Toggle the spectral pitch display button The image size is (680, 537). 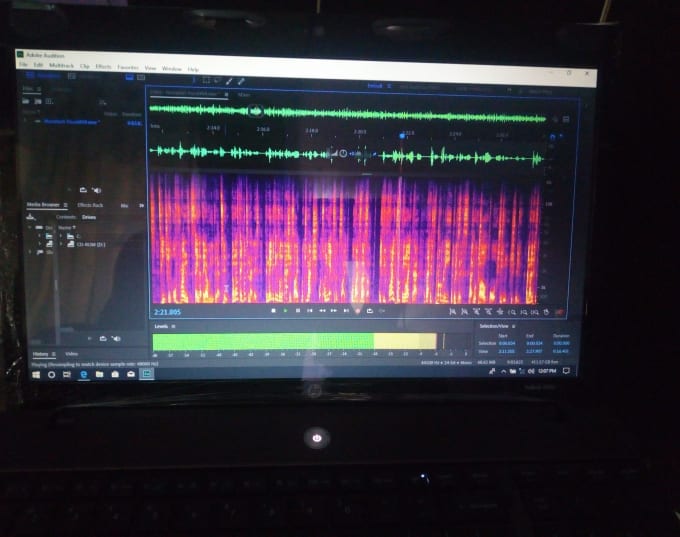click(141, 78)
